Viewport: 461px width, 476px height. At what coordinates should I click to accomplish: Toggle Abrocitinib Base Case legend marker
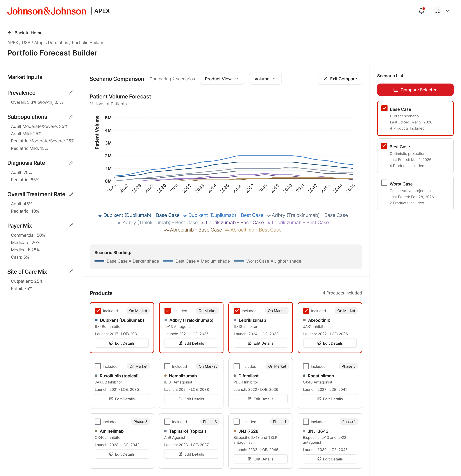166,230
